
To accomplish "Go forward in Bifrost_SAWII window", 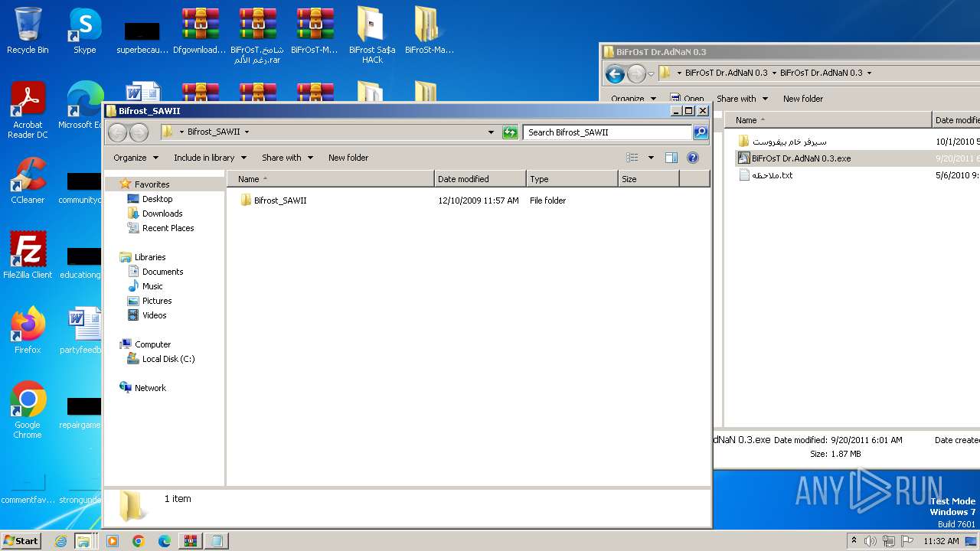I will [139, 132].
